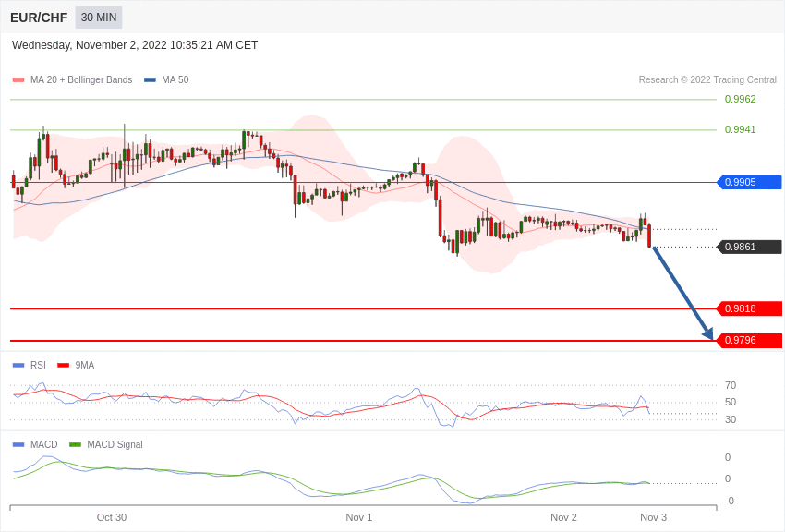Image resolution: width=785 pixels, height=532 pixels.
Task: Click the RSI 50 level label
Action: pyautogui.click(x=731, y=402)
